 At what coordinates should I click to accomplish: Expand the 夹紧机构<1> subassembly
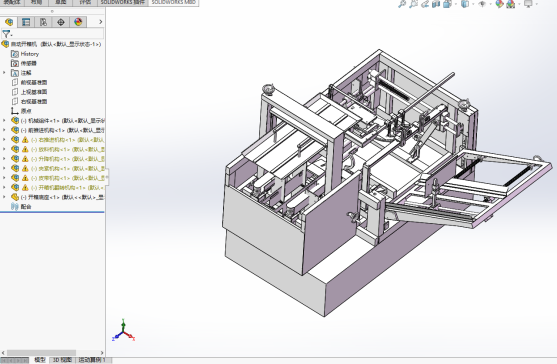[4, 168]
